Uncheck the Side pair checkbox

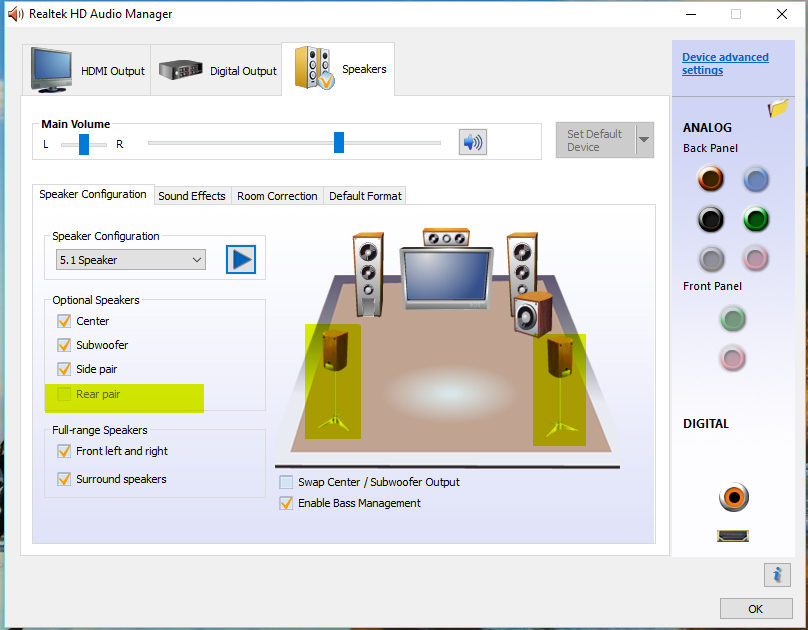[x=64, y=369]
